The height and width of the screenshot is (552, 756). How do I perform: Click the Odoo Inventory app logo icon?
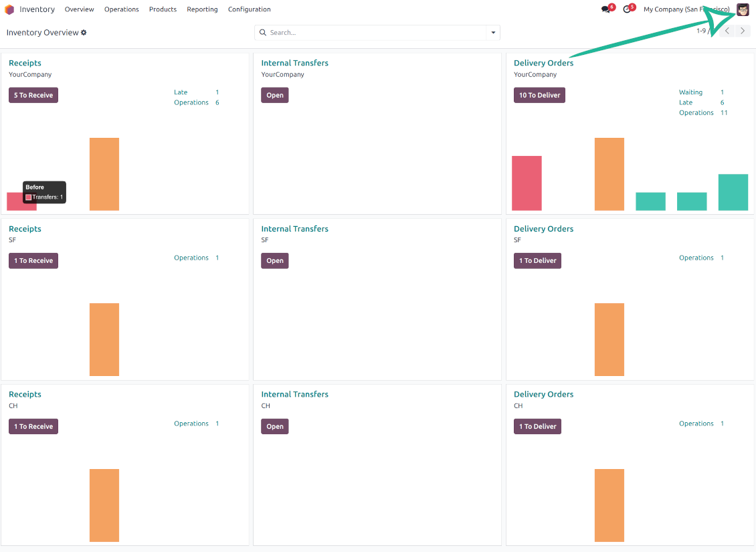point(9,9)
